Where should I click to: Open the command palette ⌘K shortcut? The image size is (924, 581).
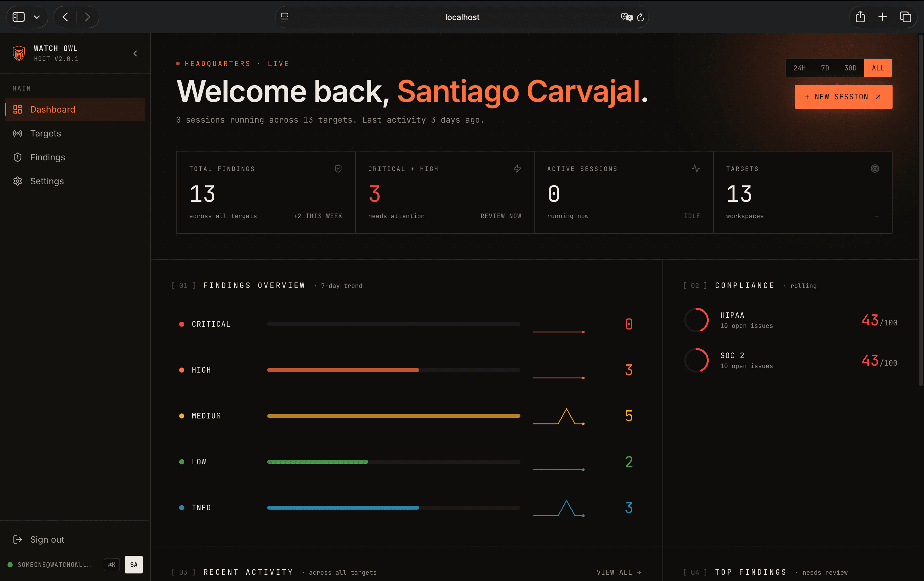(x=112, y=564)
